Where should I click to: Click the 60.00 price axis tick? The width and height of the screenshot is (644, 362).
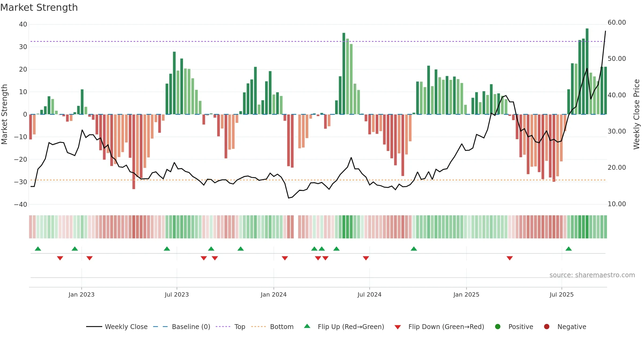click(x=617, y=23)
